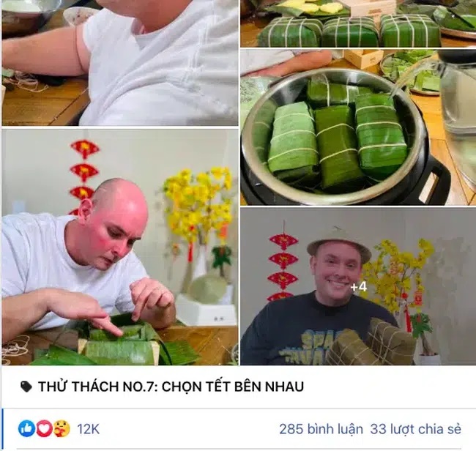This screenshot has width=476, height=451.
Task: Open the photo of the man wrapping bánh chưng
Action: point(120,247)
